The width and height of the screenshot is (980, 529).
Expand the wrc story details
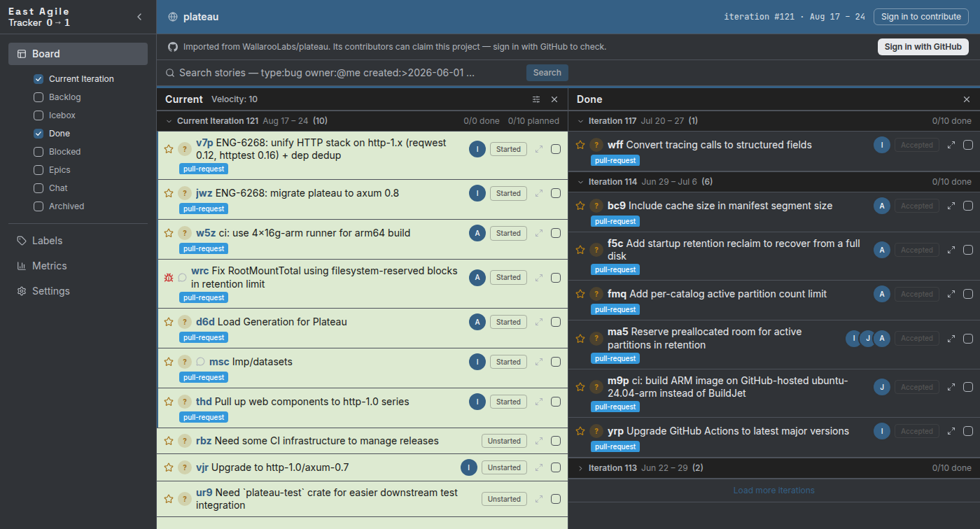(539, 278)
